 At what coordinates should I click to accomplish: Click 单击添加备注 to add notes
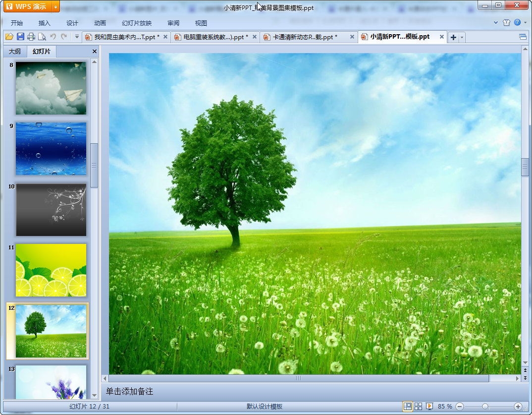(130, 392)
